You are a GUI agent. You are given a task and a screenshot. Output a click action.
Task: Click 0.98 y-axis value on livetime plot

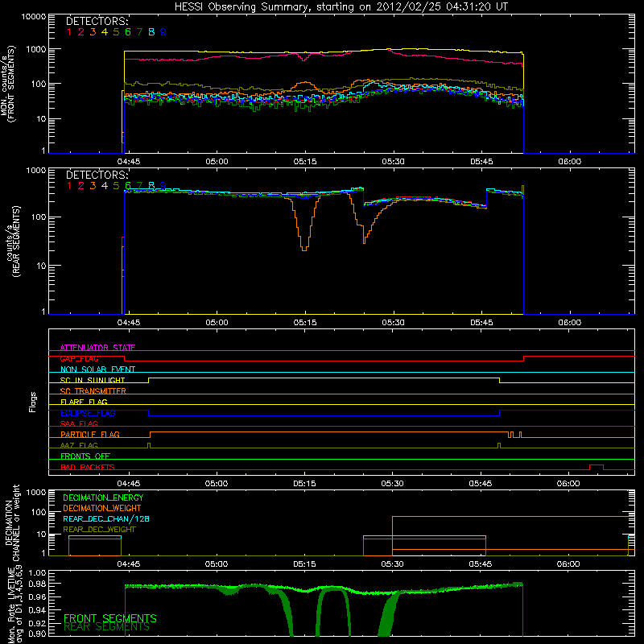tap(37, 584)
